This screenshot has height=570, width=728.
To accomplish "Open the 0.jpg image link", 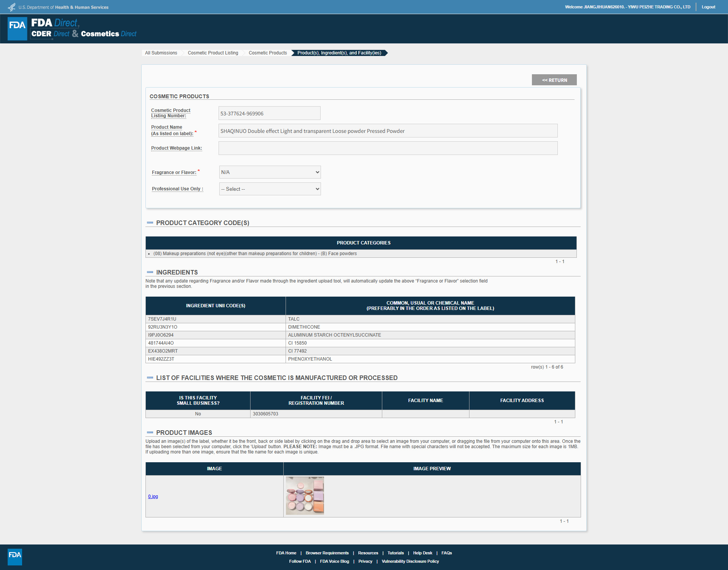I will click(x=153, y=497).
